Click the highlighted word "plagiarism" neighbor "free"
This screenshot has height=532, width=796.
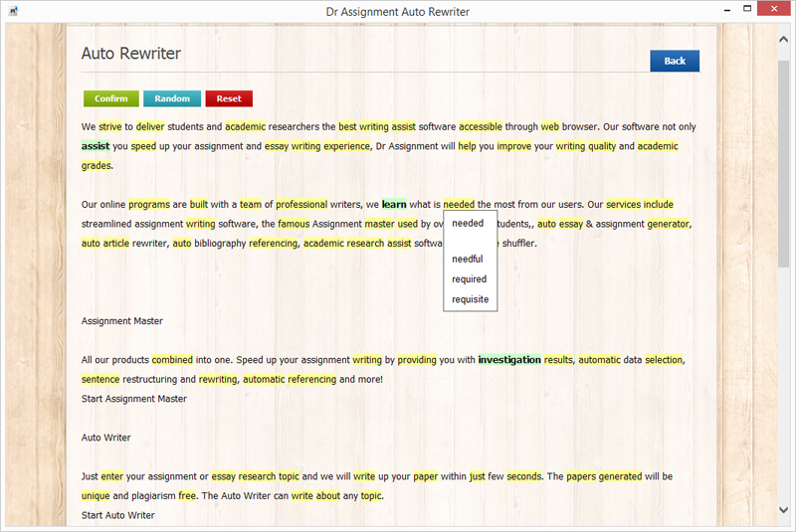coord(187,496)
